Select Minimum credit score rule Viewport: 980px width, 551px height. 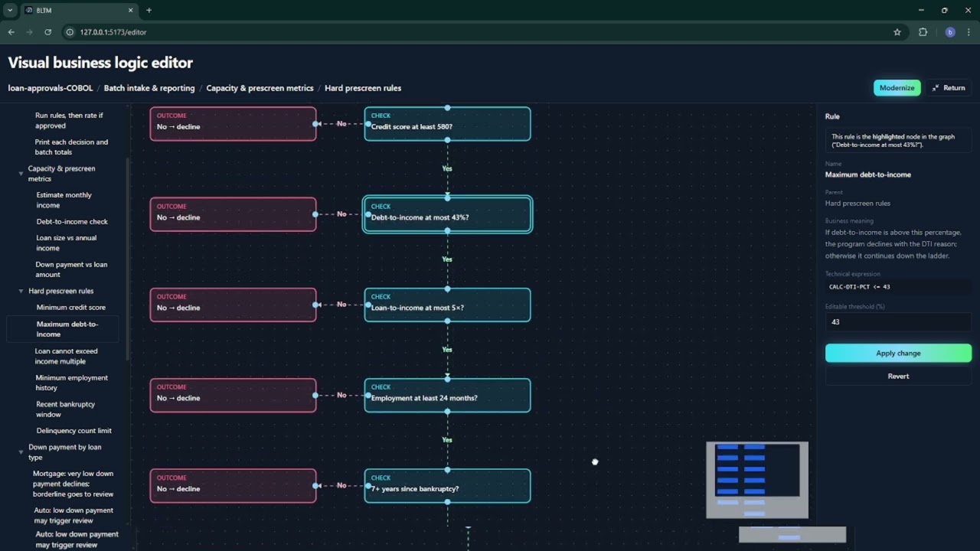pos(71,307)
